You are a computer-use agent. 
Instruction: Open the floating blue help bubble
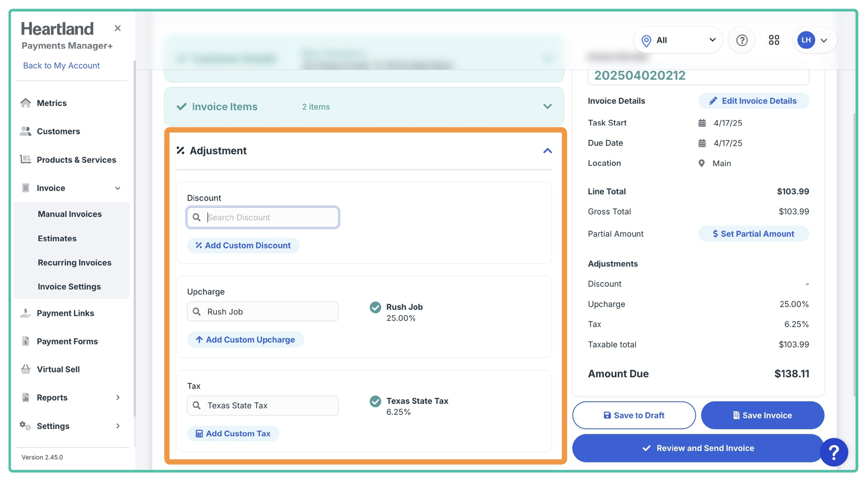(x=834, y=452)
